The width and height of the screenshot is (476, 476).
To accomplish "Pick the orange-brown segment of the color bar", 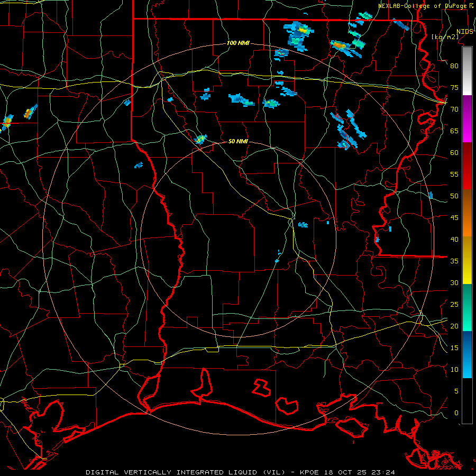I will point(467,213).
